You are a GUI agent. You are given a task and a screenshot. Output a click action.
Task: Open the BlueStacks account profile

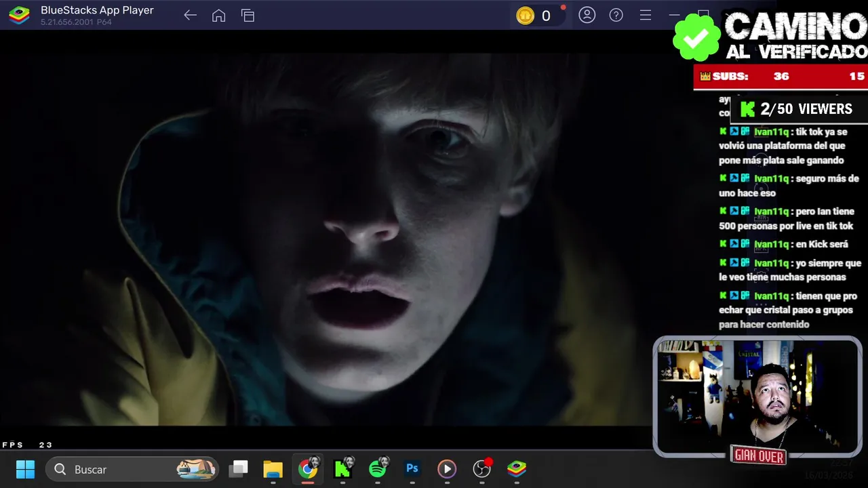click(x=587, y=15)
